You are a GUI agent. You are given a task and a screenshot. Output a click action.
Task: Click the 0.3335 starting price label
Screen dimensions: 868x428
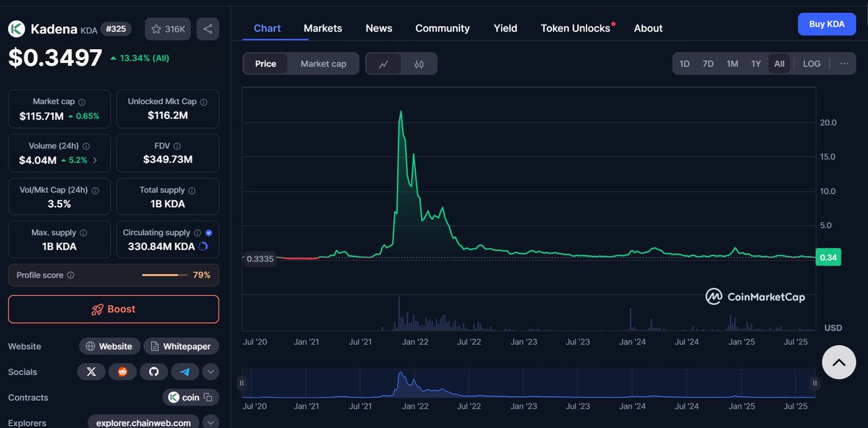tap(260, 259)
